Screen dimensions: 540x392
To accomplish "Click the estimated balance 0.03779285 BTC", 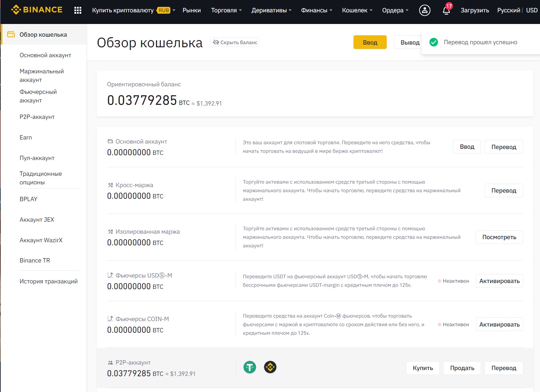I will [x=148, y=100].
